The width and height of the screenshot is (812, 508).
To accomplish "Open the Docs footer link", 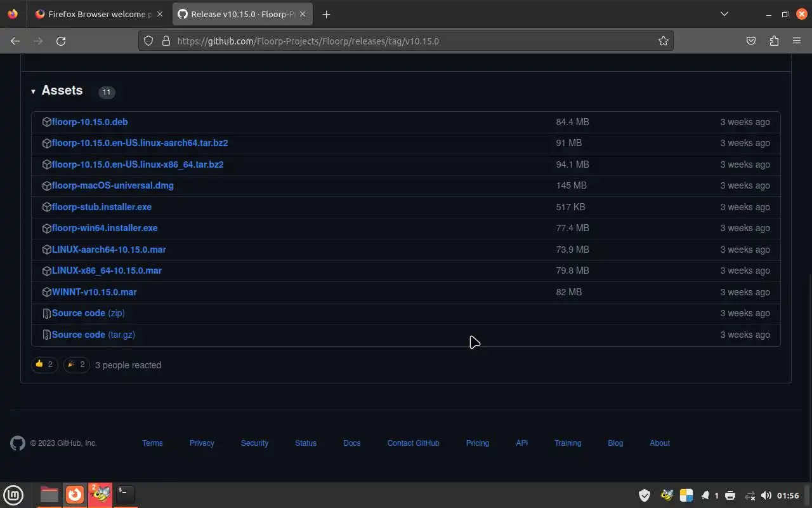I will point(351,443).
